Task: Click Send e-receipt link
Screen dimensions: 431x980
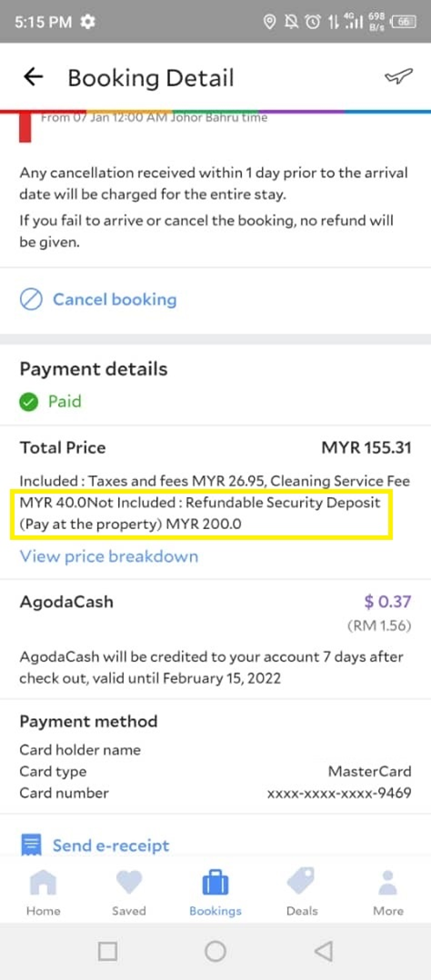Action: click(x=111, y=845)
